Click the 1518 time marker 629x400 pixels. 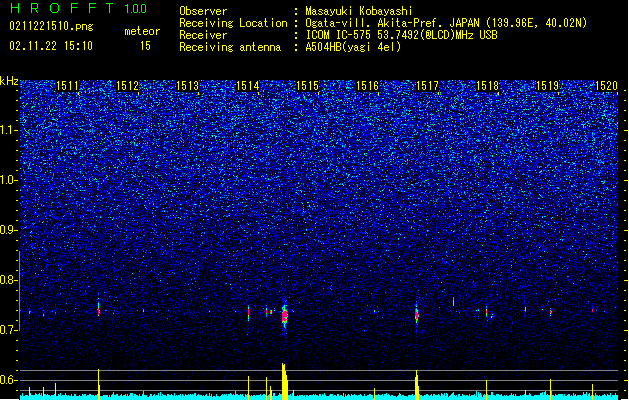point(487,86)
